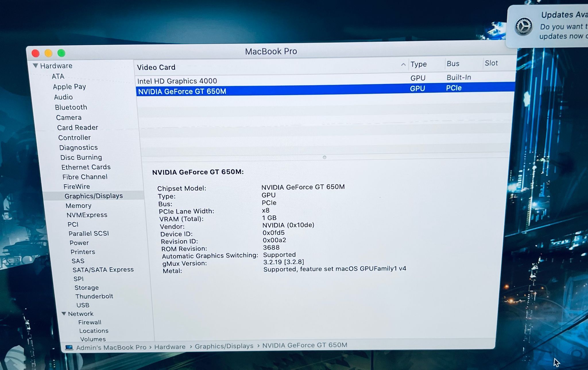Viewport: 588px width, 370px height.
Task: Click the software update gear icon in the notification
Action: click(523, 26)
